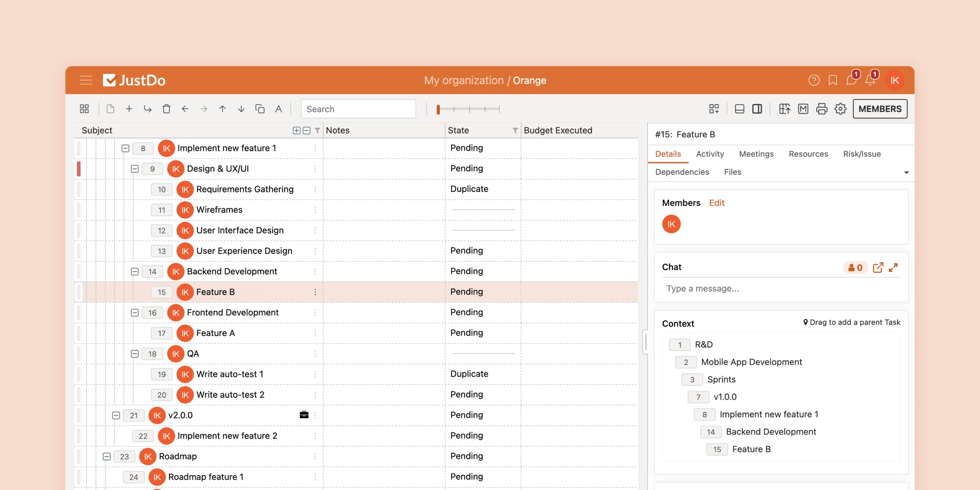Switch to the Activity tab
The height and width of the screenshot is (490, 980).
coord(710,153)
